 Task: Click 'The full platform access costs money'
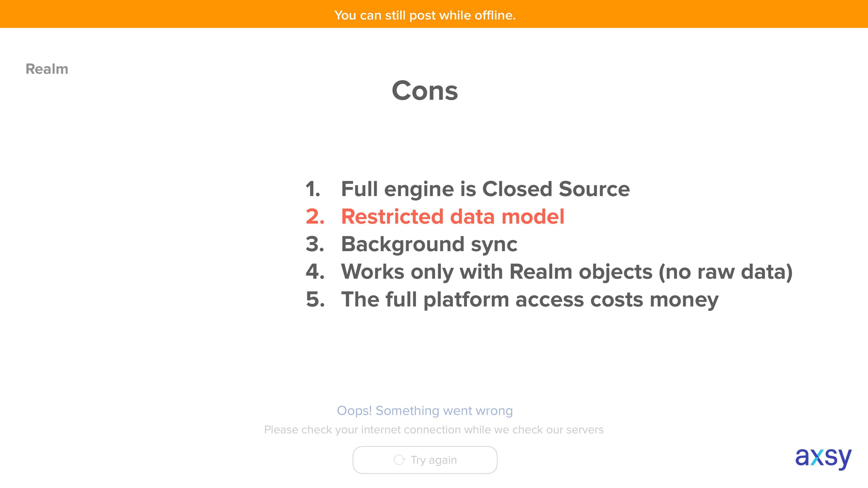(530, 300)
